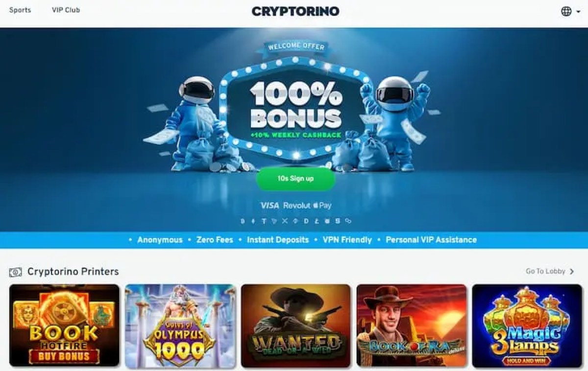Click the XRP crypto icon

285,221
